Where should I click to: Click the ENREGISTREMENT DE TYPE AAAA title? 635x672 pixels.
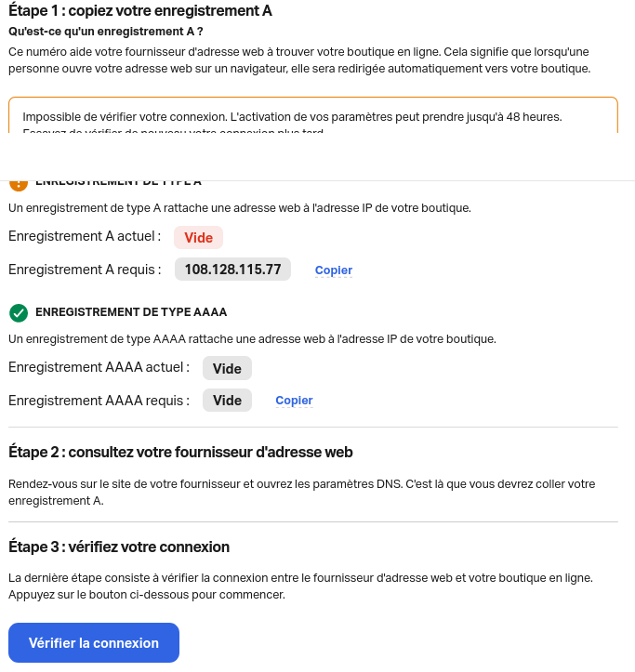pos(131,312)
